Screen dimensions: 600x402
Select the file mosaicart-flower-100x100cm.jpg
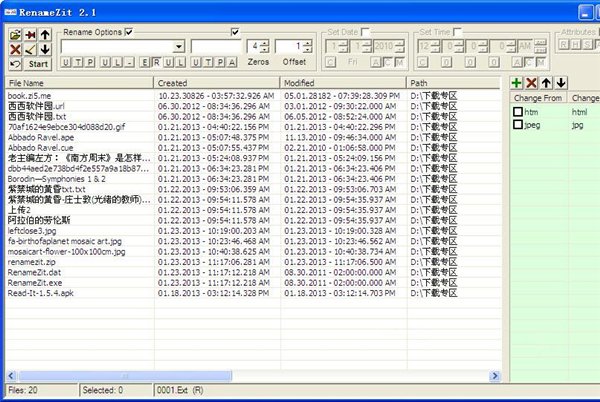[66, 252]
